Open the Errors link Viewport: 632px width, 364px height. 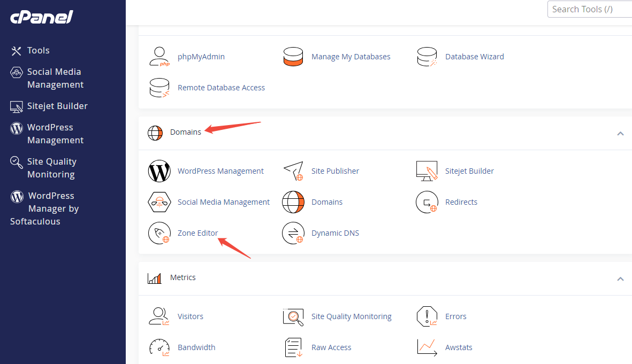point(455,316)
